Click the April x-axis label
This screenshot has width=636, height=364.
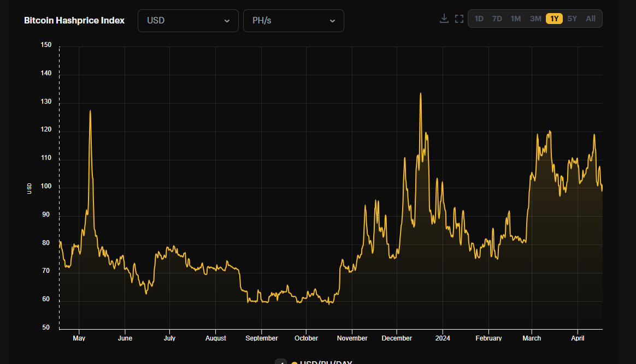point(578,338)
